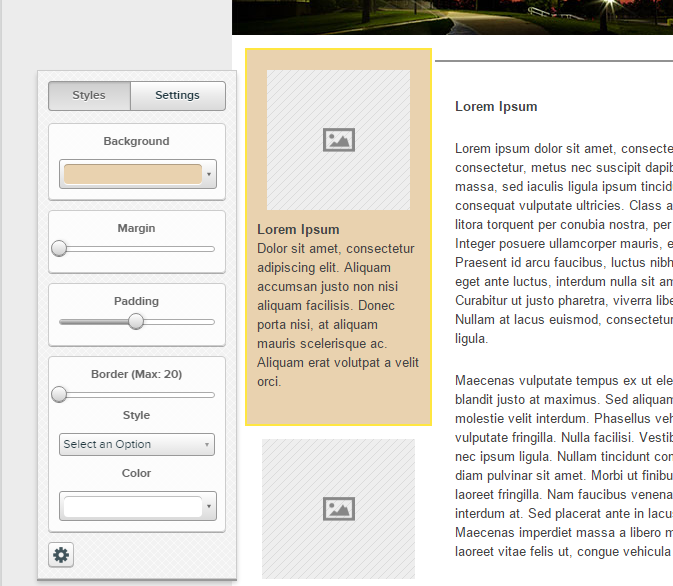Click image placeholder icon in highlighted block
The width and height of the screenshot is (673, 586).
(339, 140)
